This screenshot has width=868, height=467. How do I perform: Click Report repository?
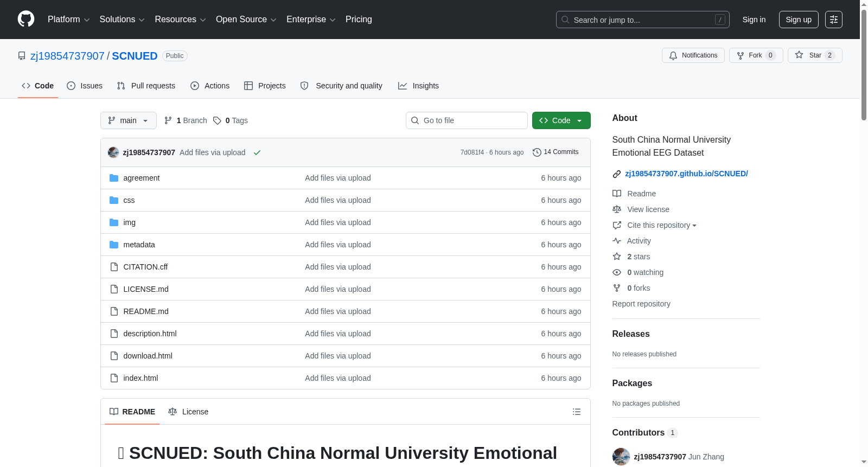[x=641, y=304]
